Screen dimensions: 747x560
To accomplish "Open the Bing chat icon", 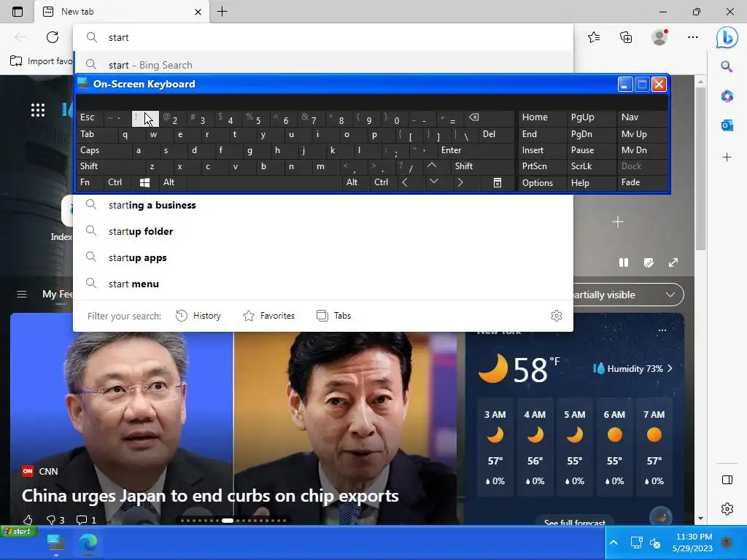I will pyautogui.click(x=727, y=38).
